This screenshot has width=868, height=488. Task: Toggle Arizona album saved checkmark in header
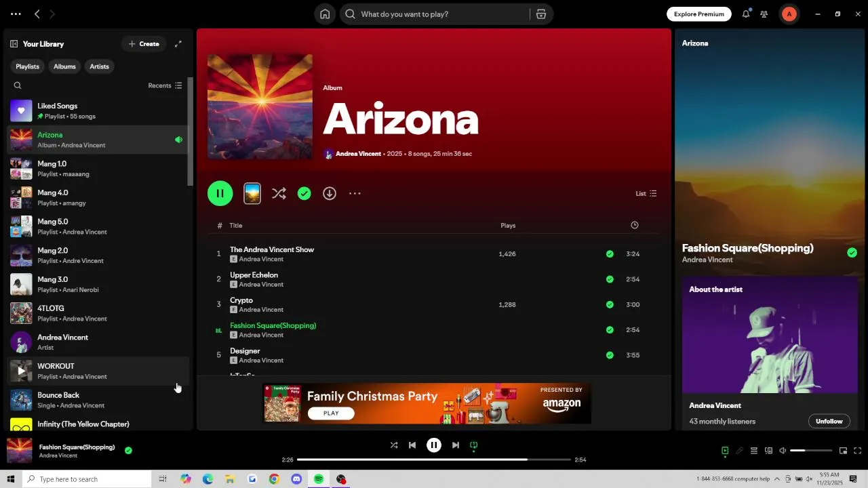pyautogui.click(x=304, y=194)
